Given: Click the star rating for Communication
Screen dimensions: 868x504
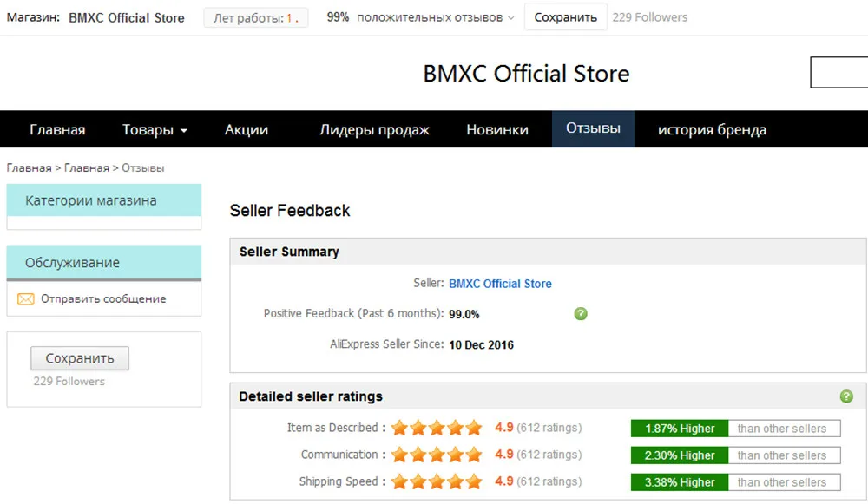Looking at the screenshot, I should pyautogui.click(x=437, y=455).
